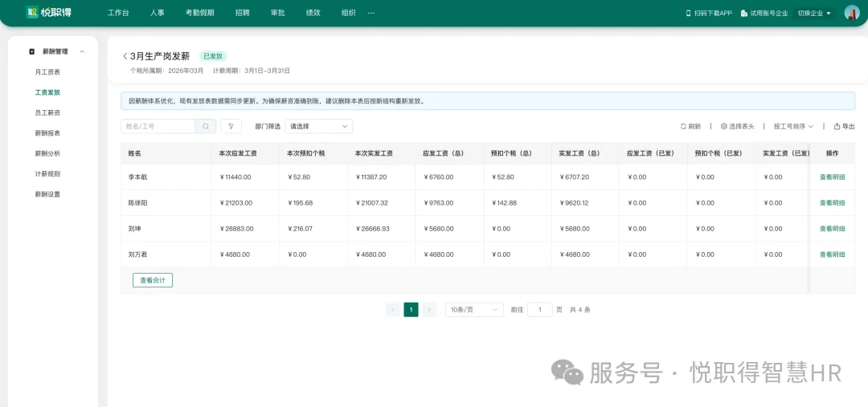The height and width of the screenshot is (407, 868).
Task: Click 试用账号企业 in header
Action: point(764,13)
